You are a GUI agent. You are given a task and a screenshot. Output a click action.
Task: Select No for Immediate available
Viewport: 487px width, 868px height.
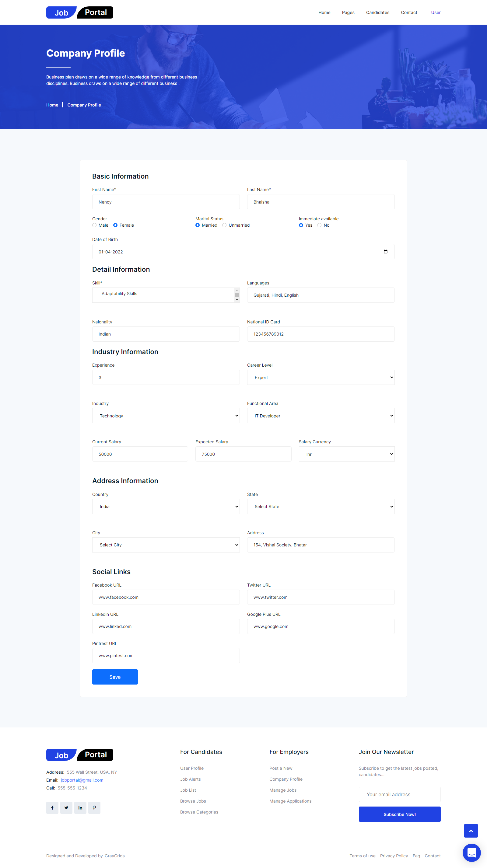tap(319, 225)
